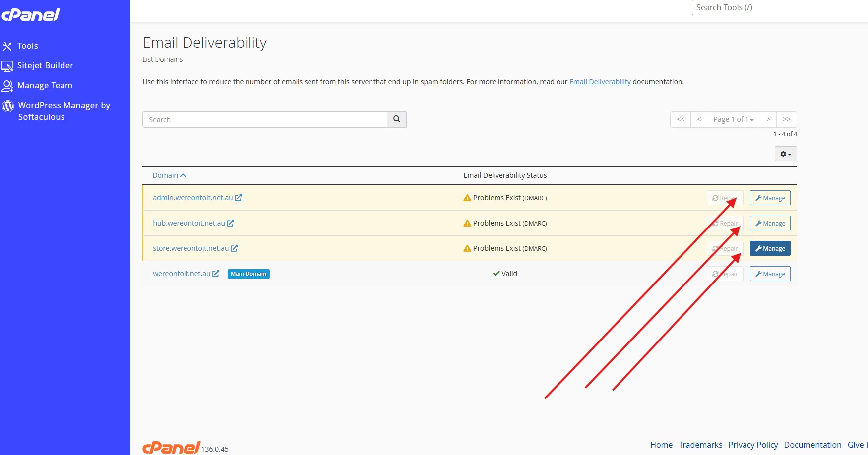
Task: Click Manage for hub.wereontoit.net.au
Action: (x=770, y=223)
